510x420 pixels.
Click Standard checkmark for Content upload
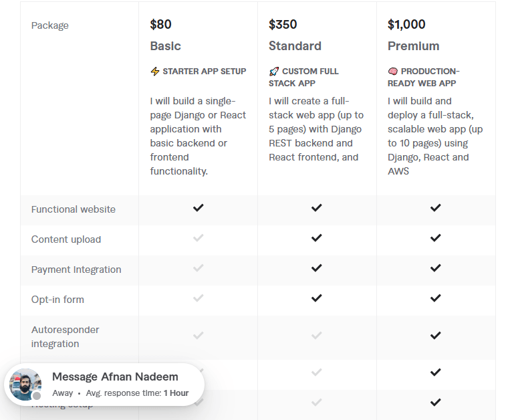coord(317,238)
